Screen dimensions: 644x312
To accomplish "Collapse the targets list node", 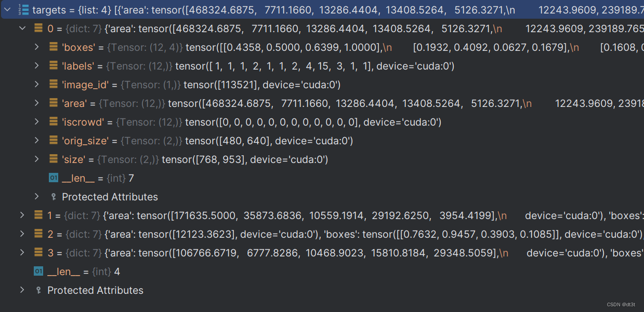I will 7,9.
